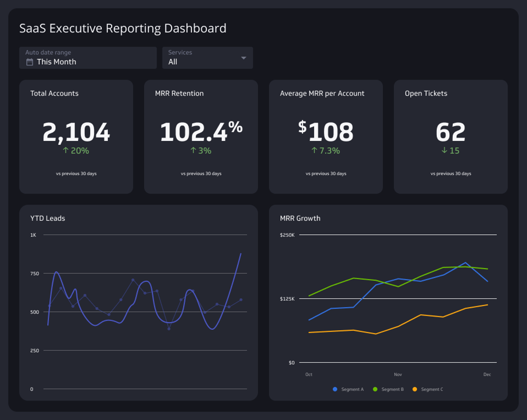
Task: Click vs previous 30 days under Open Tickets
Action: pos(451,173)
